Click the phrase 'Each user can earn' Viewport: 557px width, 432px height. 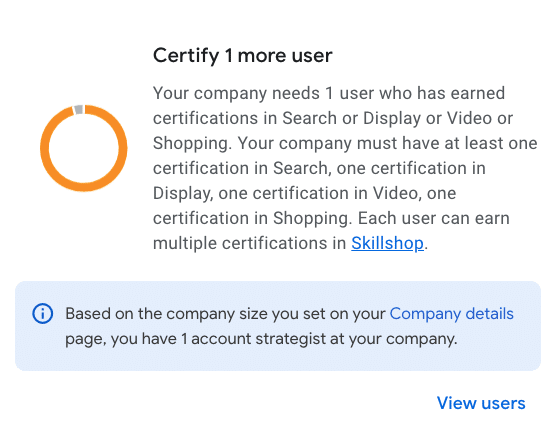pyautogui.click(x=433, y=218)
